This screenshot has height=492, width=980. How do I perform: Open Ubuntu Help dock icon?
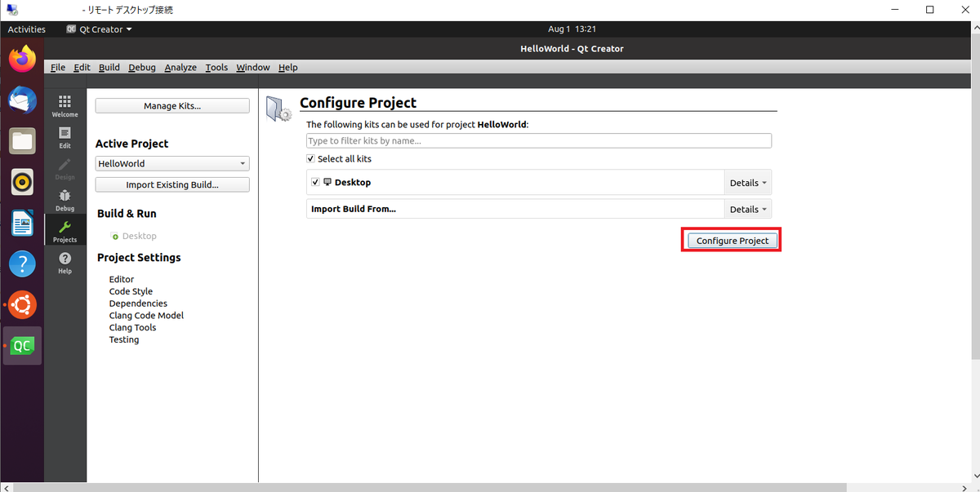23,264
